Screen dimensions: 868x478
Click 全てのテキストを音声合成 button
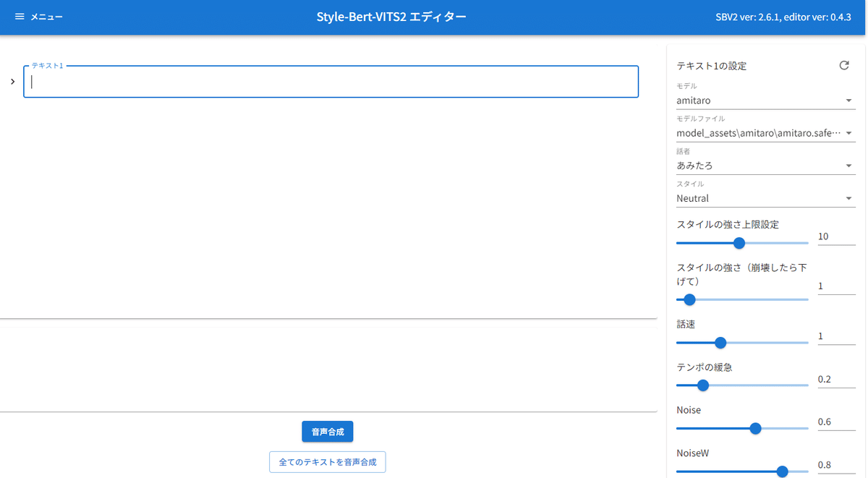[328, 461]
